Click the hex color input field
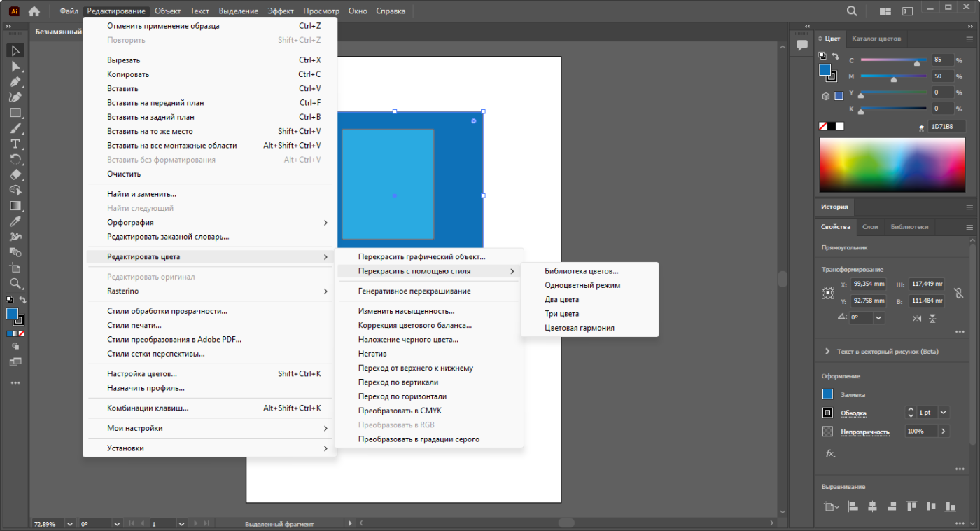980x531 pixels. tap(946, 127)
